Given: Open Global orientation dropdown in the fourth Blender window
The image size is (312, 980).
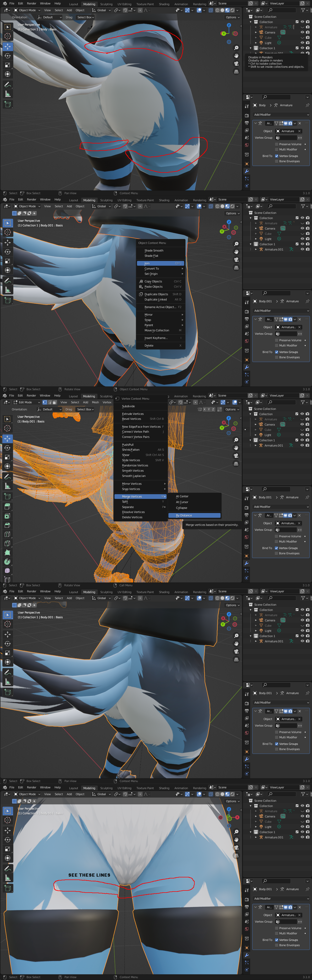Looking at the screenshot, I should [x=101, y=598].
